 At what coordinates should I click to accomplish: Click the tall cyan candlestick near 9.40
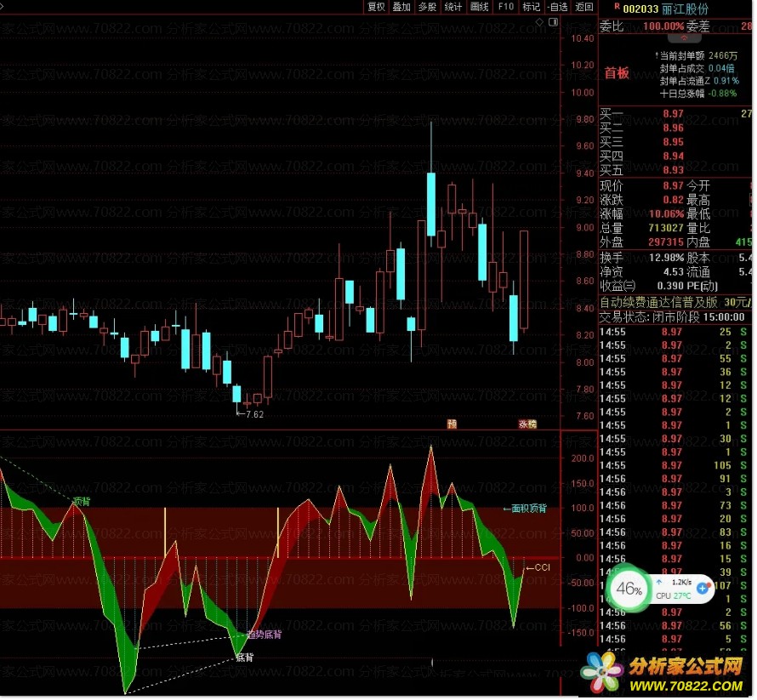tap(431, 204)
